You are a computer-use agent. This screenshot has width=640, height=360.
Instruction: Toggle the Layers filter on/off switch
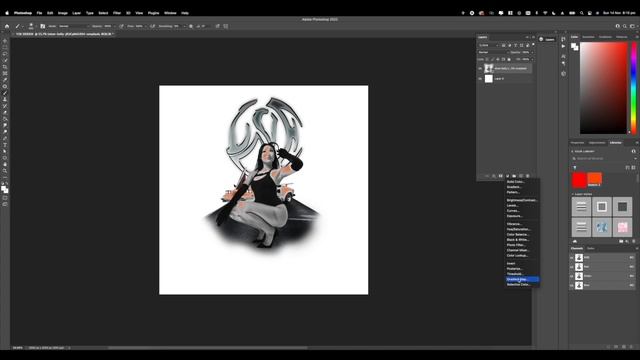533,45
